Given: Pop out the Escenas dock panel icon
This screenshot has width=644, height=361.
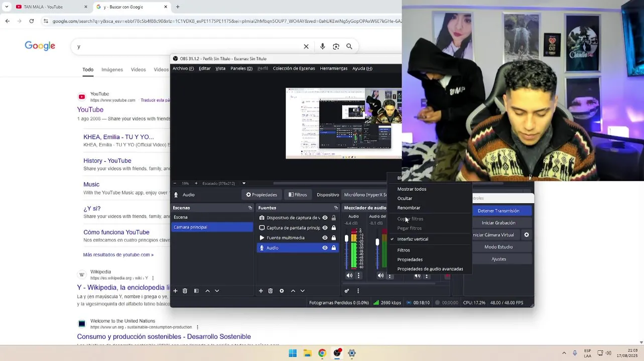Looking at the screenshot, I should coord(250,208).
